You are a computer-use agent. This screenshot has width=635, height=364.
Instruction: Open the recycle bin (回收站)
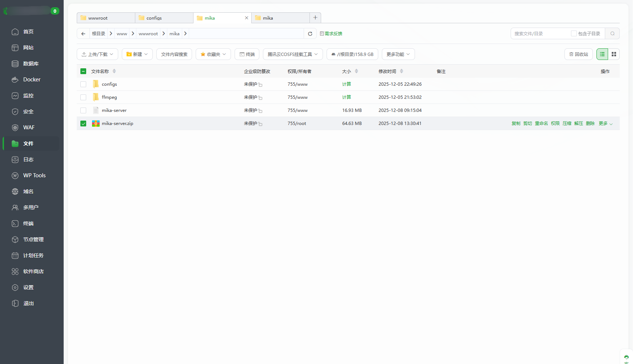pos(579,54)
